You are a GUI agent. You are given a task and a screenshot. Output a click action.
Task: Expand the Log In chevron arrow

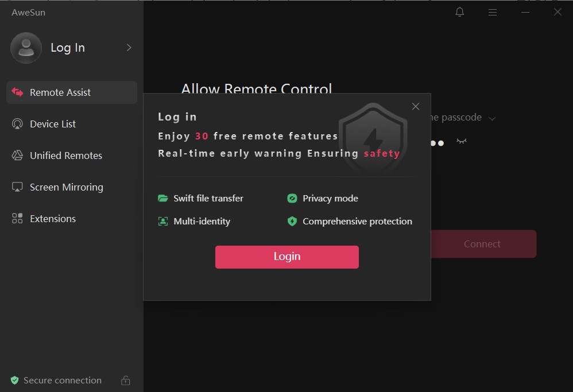129,48
